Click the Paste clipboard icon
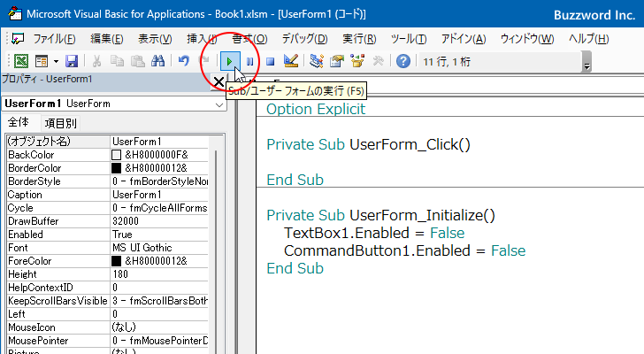Screen dimensions: 644x354 [x=138, y=61]
